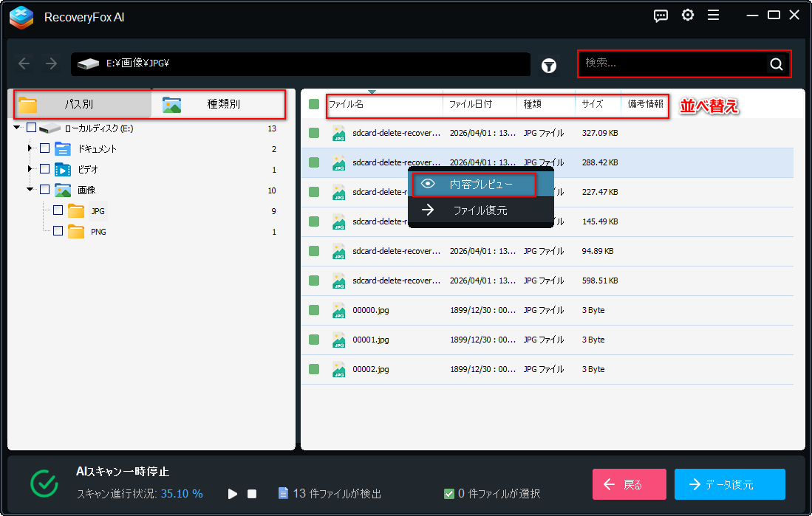Click the 戻る button
Viewport: 812px width, 516px height.
point(630,484)
